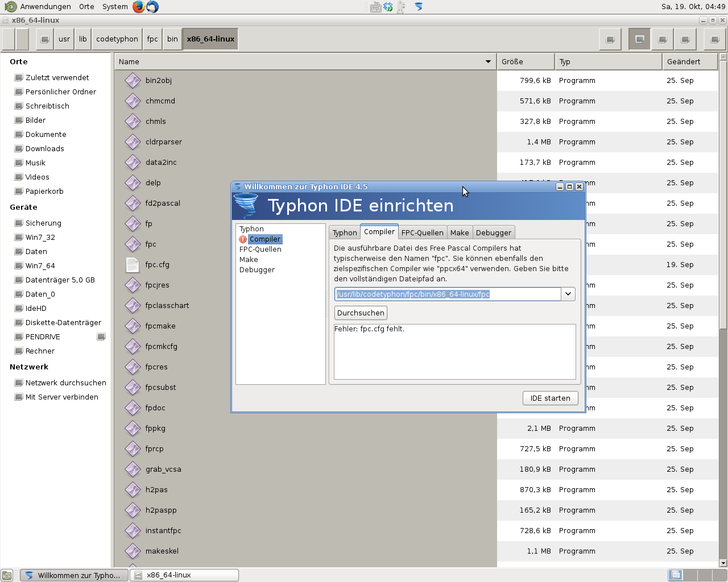Select the data2inc program icon

[x=133, y=163]
